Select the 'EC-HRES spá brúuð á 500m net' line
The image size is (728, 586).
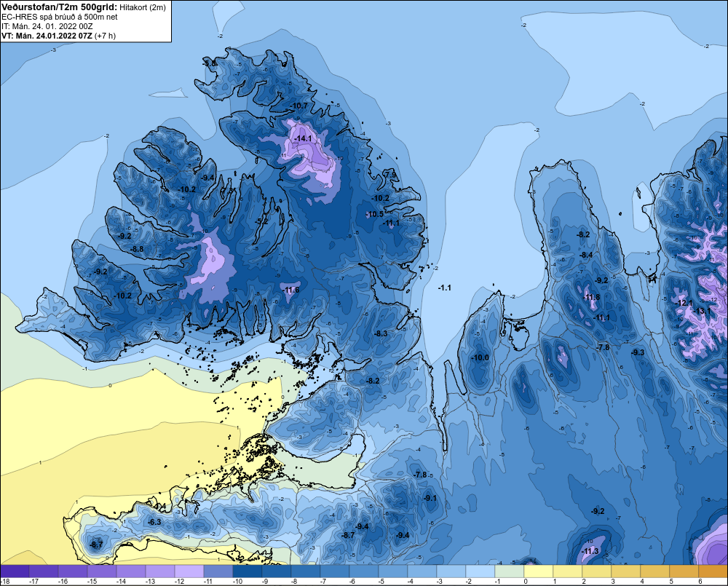coord(60,17)
